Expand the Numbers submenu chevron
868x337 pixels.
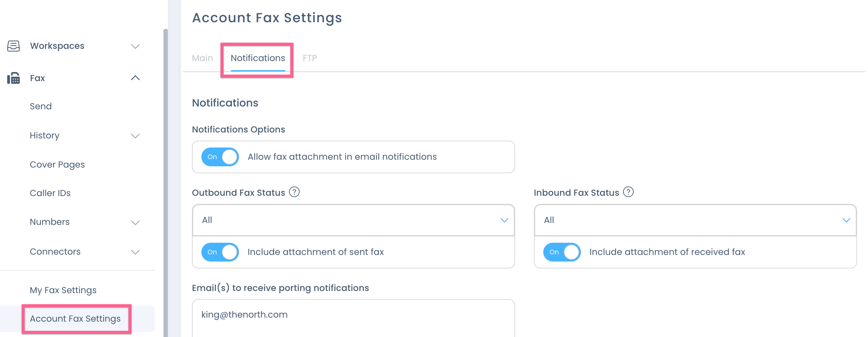pos(135,222)
